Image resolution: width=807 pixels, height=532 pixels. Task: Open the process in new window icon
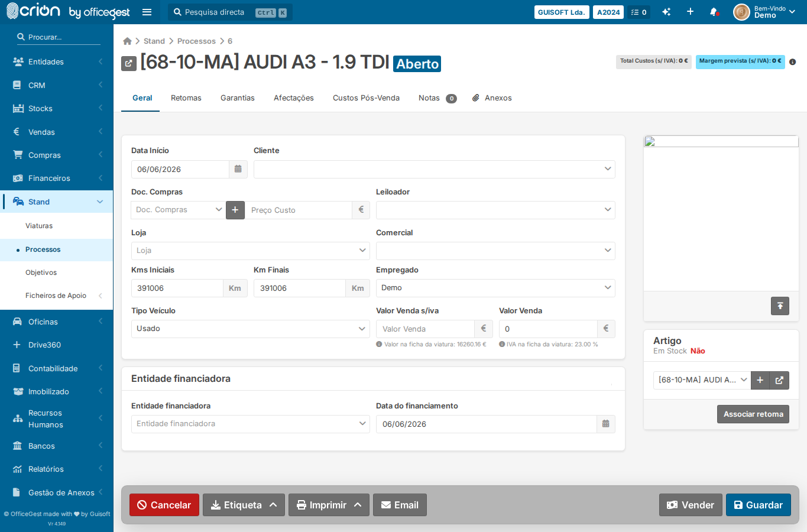[x=129, y=63]
